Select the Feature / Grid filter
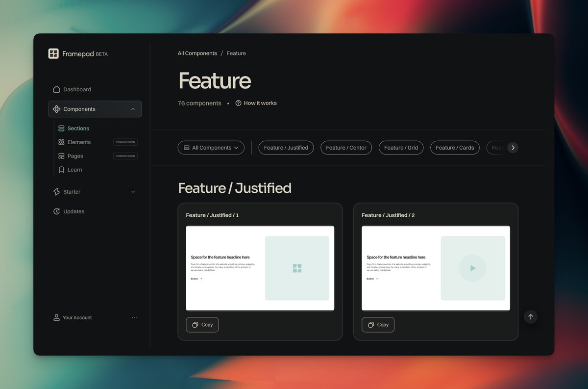The image size is (588, 389). click(x=401, y=147)
